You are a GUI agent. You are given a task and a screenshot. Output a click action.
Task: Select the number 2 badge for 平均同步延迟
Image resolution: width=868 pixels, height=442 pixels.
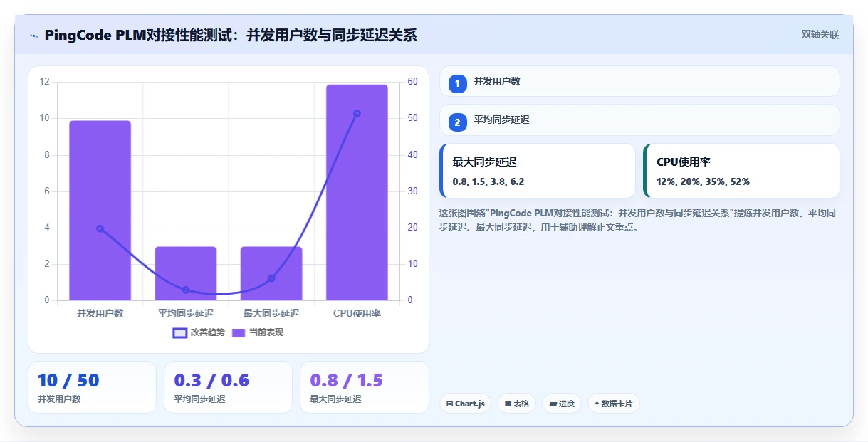tap(457, 122)
